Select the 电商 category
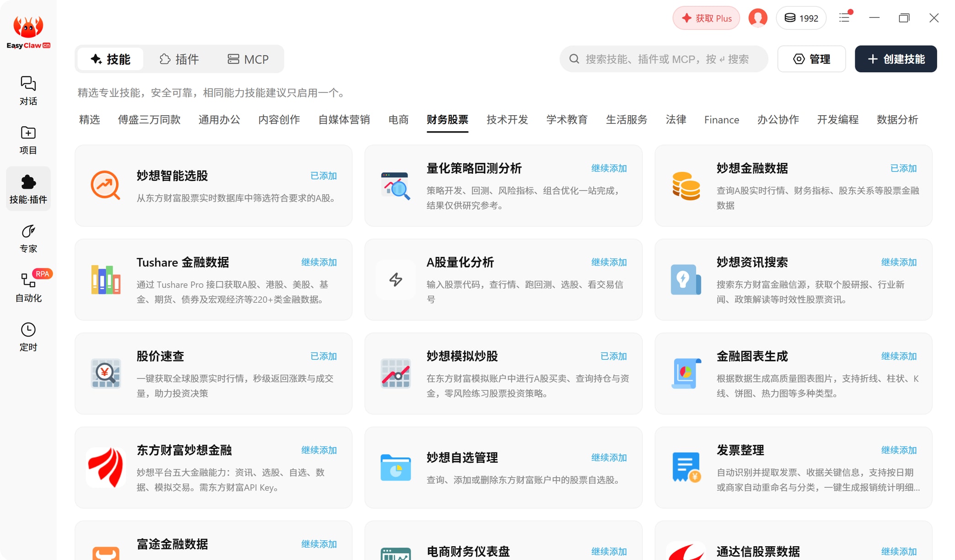955x560 pixels. pos(398,120)
